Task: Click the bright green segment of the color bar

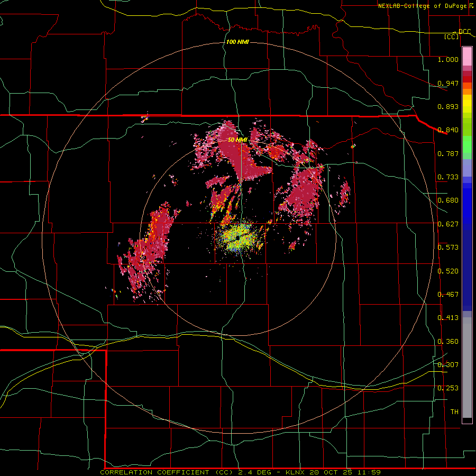Action: (467, 144)
